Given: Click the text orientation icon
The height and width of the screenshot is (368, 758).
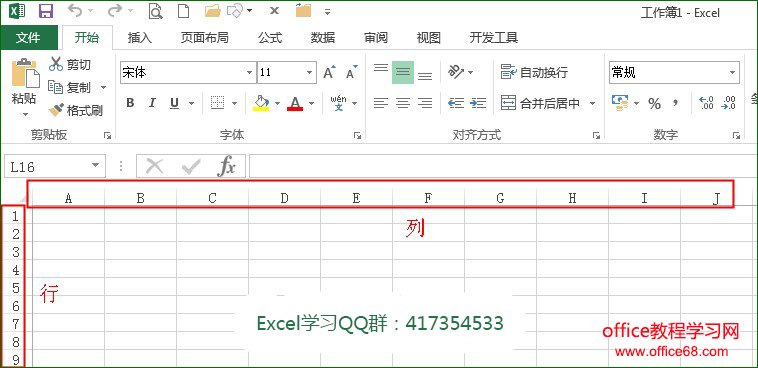Looking at the screenshot, I should pyautogui.click(x=456, y=73).
